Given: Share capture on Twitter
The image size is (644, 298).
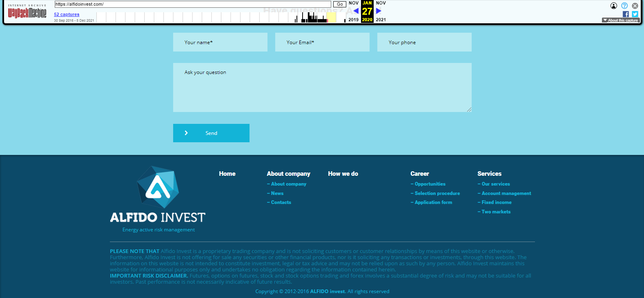Looking at the screenshot, I should pyautogui.click(x=635, y=14).
